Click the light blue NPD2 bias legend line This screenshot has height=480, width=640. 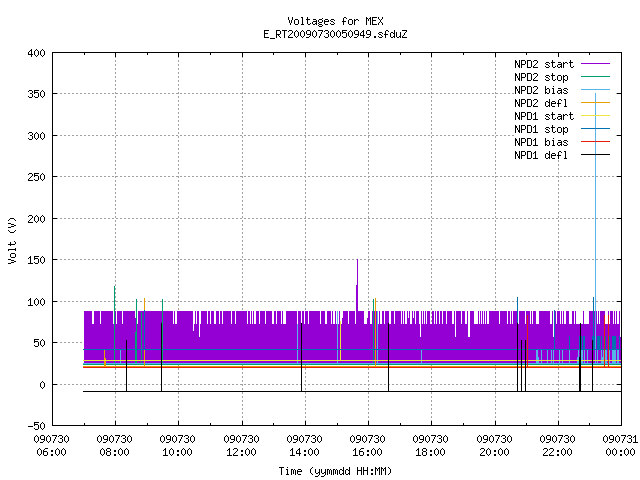click(595, 90)
